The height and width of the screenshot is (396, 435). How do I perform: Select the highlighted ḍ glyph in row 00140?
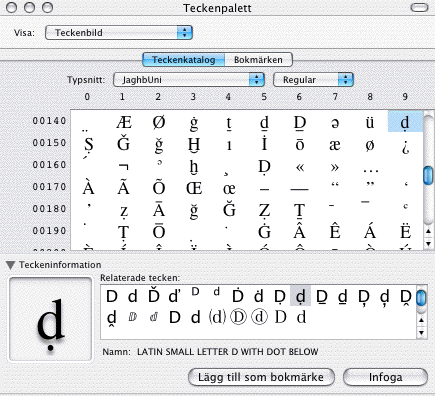405,122
